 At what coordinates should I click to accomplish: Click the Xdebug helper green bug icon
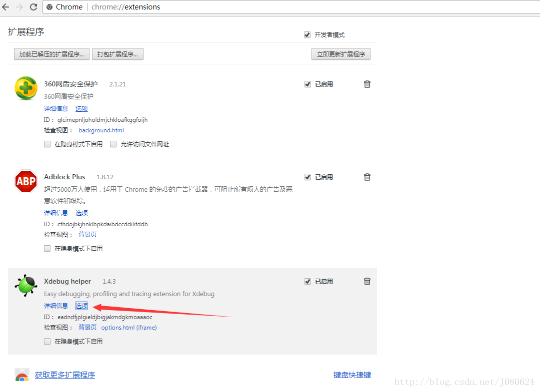tap(26, 286)
